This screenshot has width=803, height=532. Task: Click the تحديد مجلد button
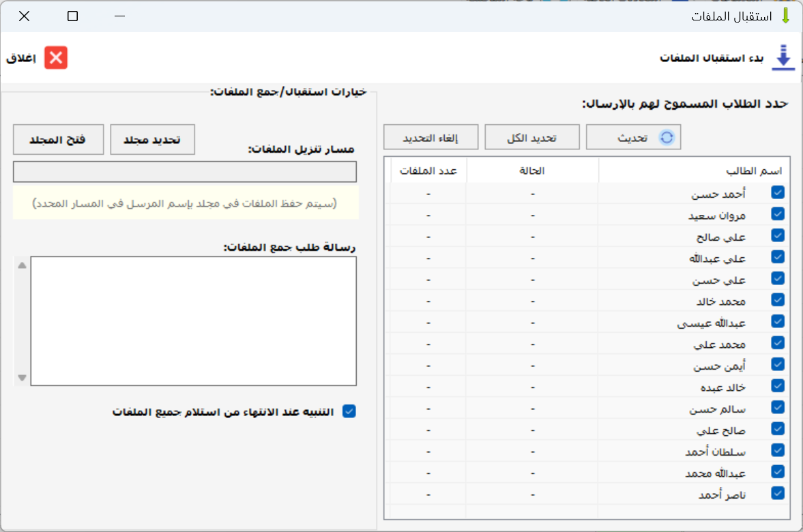(x=153, y=139)
